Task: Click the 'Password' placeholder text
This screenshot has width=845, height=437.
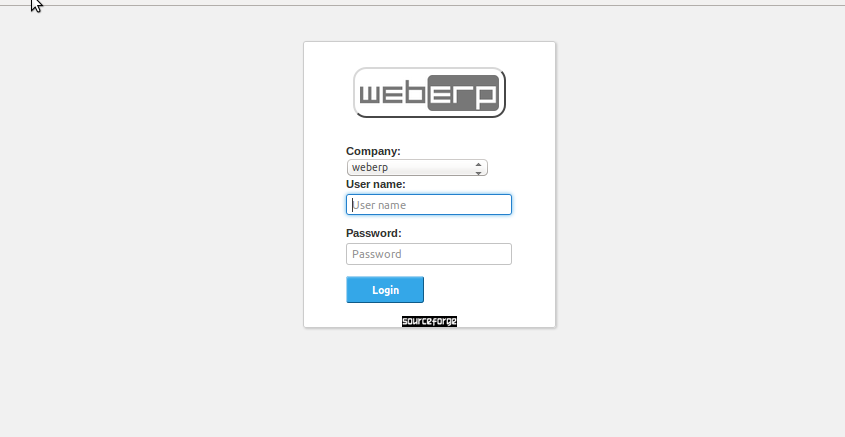Action: point(377,254)
